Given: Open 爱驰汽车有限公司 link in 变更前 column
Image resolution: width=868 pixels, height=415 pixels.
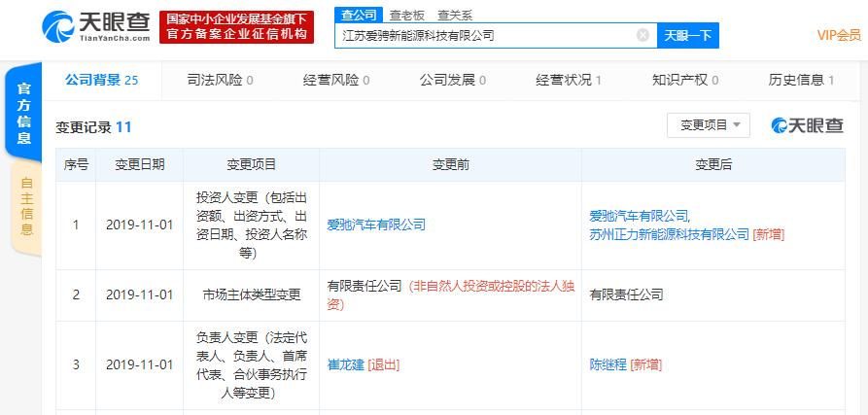Looking at the screenshot, I should click(376, 225).
